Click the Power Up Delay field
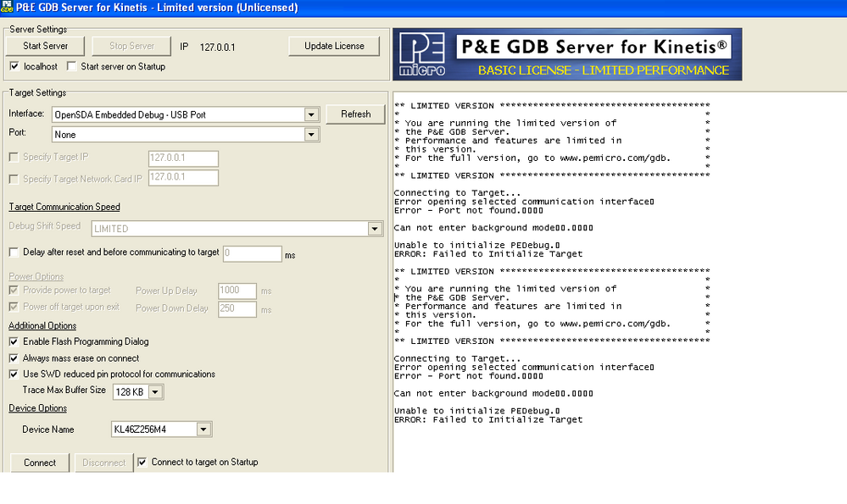Screen dimensions: 847x504 (x=237, y=291)
